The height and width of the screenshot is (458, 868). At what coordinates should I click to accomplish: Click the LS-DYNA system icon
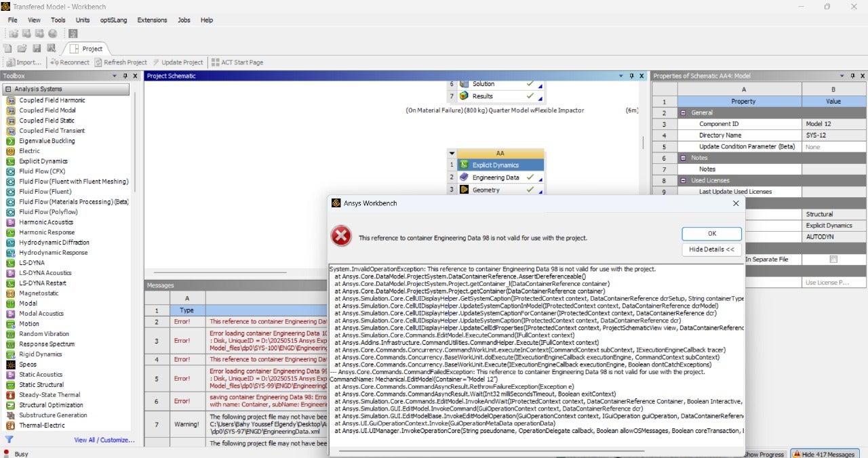[x=11, y=263]
